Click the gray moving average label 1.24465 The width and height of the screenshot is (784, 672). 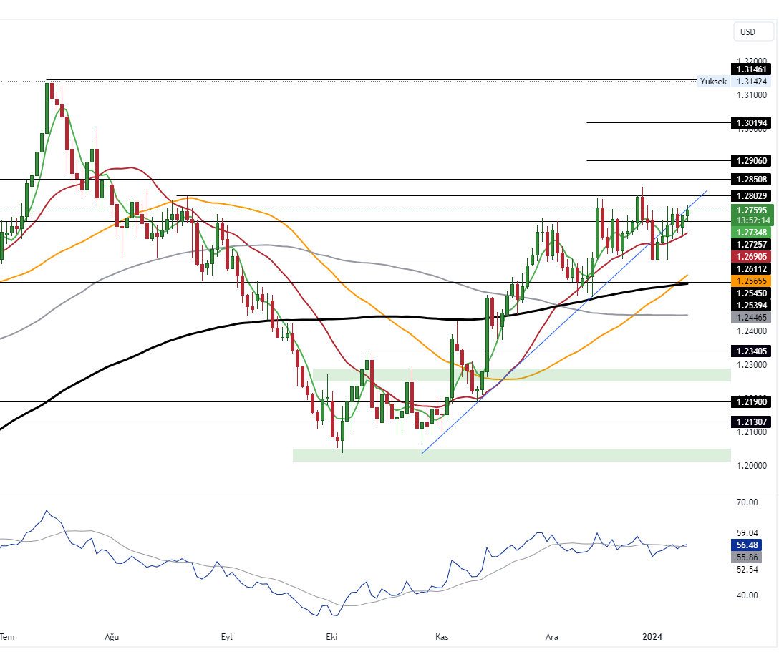750,317
